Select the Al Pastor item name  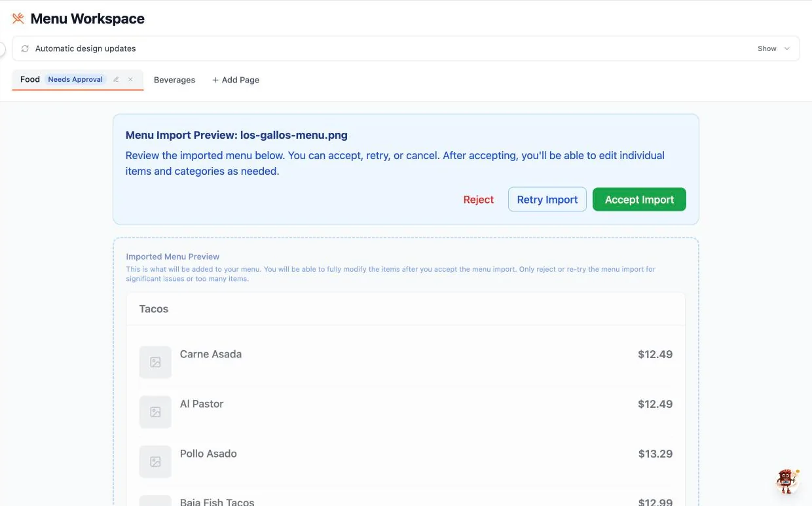click(202, 404)
